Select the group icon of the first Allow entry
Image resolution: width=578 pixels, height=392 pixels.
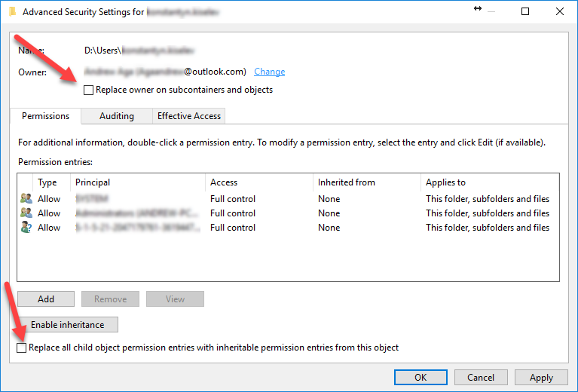[x=26, y=199]
